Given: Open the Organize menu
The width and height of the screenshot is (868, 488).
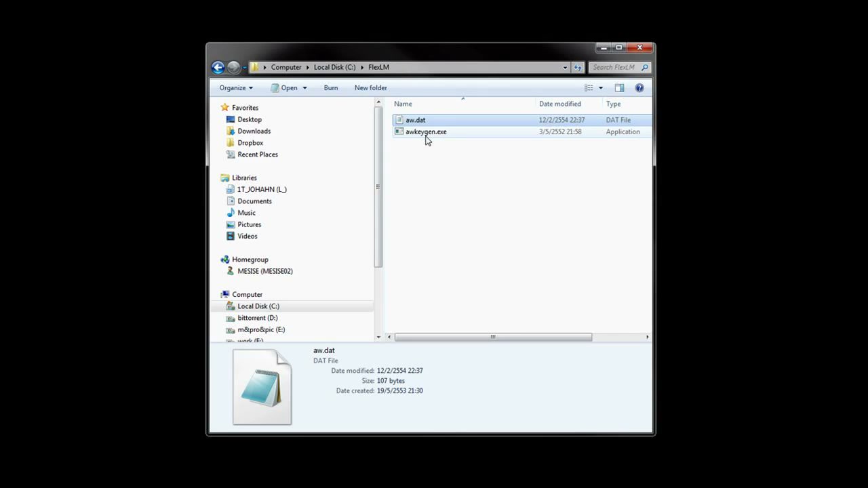Looking at the screenshot, I should coord(236,87).
